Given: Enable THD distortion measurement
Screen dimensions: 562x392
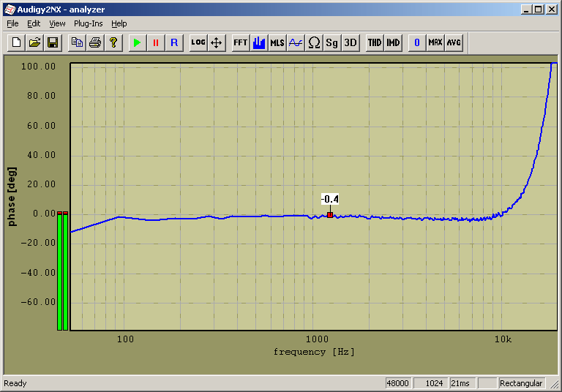Looking at the screenshot, I should pos(375,42).
